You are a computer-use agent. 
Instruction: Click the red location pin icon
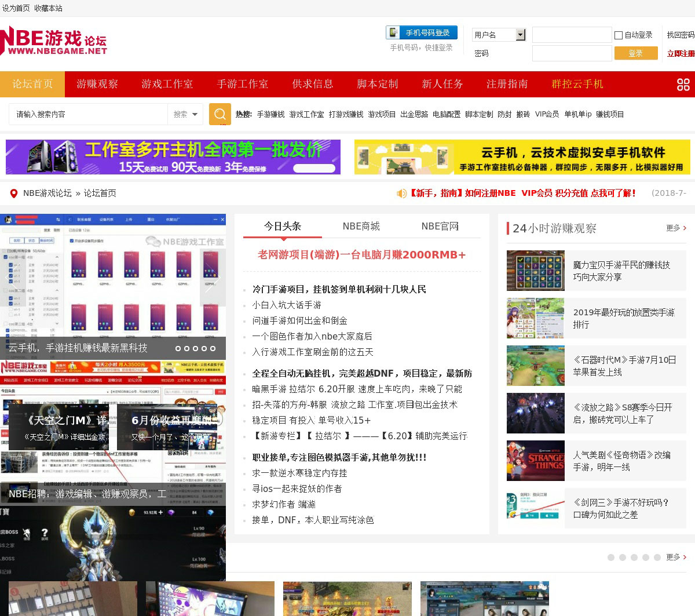click(x=14, y=194)
